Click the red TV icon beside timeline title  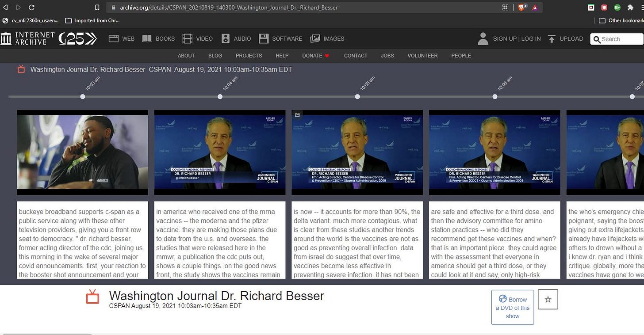tap(21, 69)
